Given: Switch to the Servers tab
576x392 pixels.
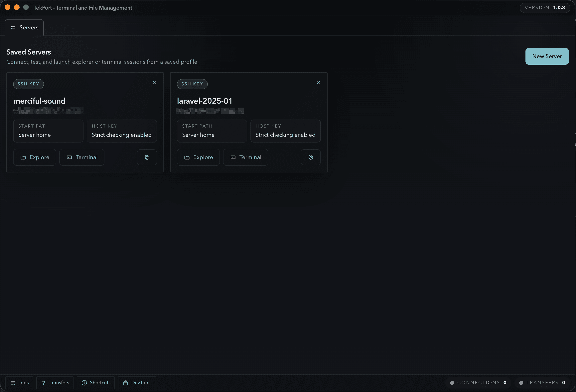Looking at the screenshot, I should [24, 27].
